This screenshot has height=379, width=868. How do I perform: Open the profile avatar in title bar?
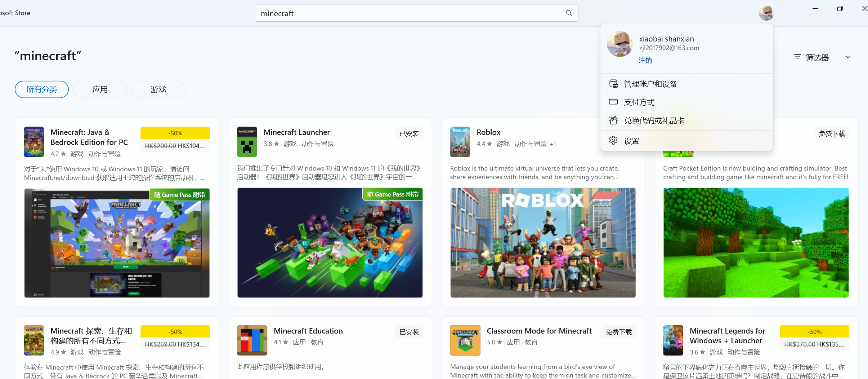pos(766,13)
